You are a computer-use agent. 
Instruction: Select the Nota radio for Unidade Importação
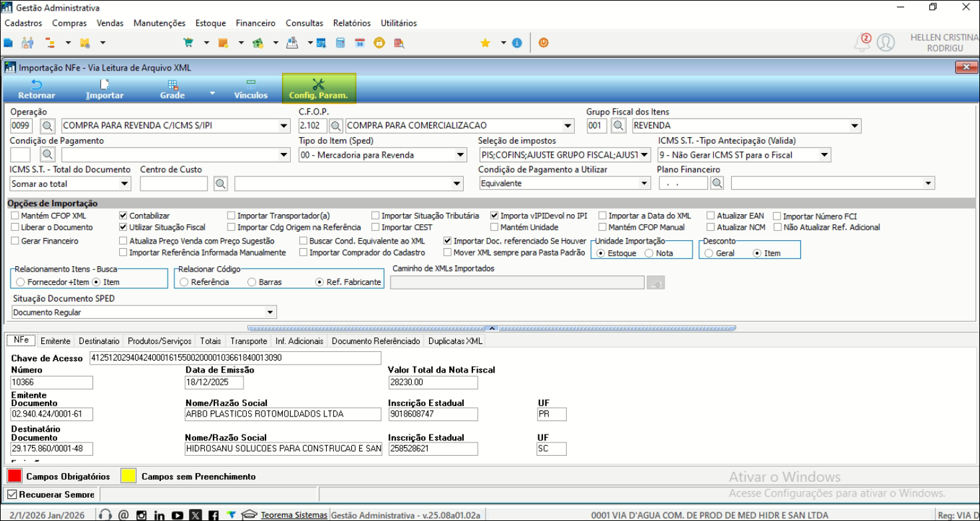(649, 254)
